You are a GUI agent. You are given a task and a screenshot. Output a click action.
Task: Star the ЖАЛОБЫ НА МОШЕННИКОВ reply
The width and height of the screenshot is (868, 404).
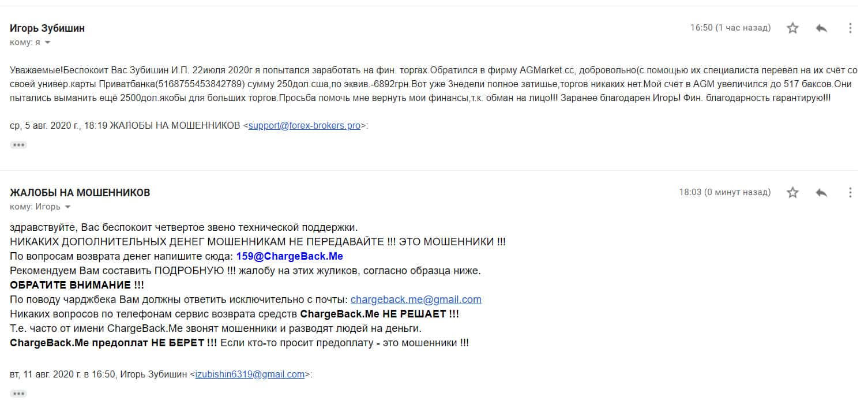point(793,192)
